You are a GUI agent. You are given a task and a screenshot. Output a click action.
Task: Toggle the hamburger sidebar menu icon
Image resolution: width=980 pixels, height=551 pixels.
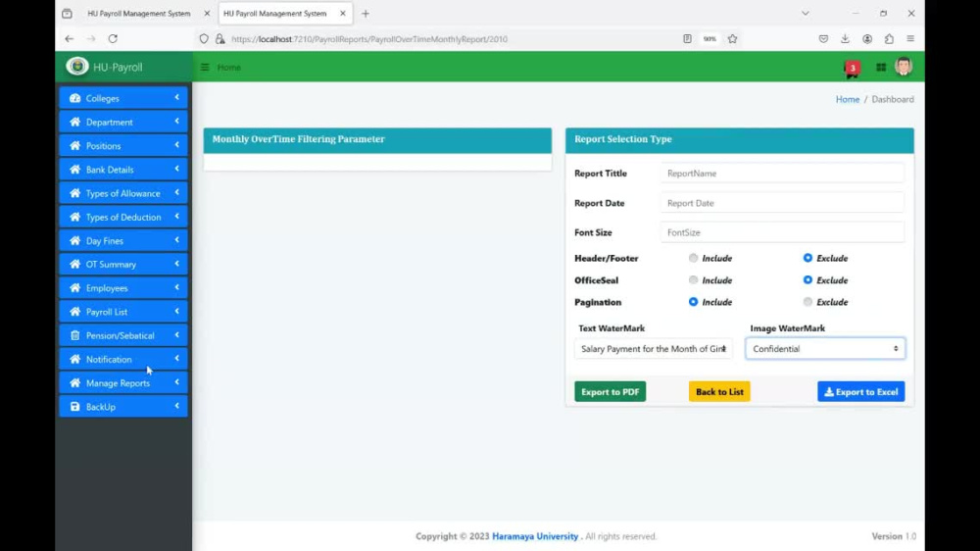(x=205, y=67)
